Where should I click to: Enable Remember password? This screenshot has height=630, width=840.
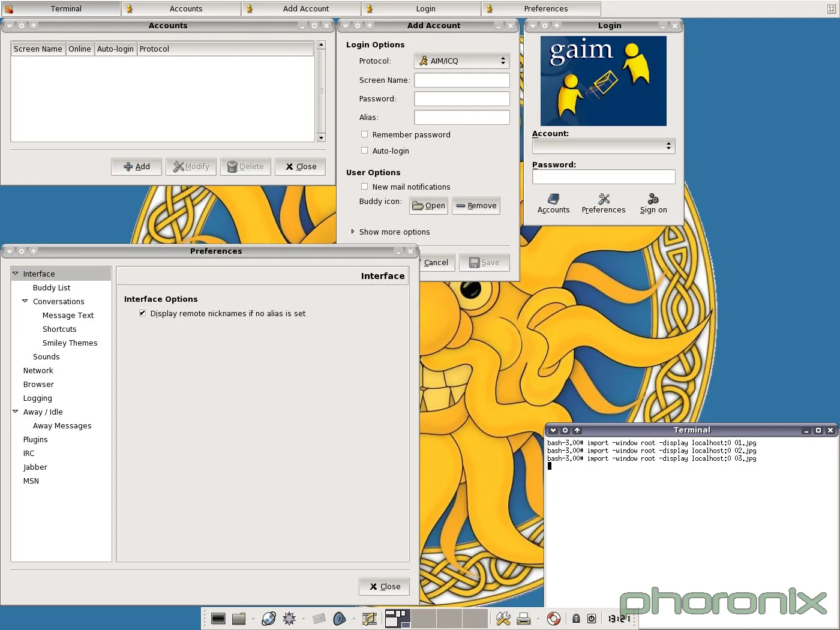[x=364, y=134]
